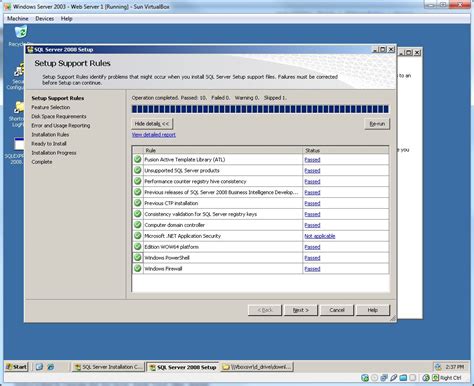The width and height of the screenshot is (474, 386).
Task: Open the View detailed report link
Action: point(154,135)
